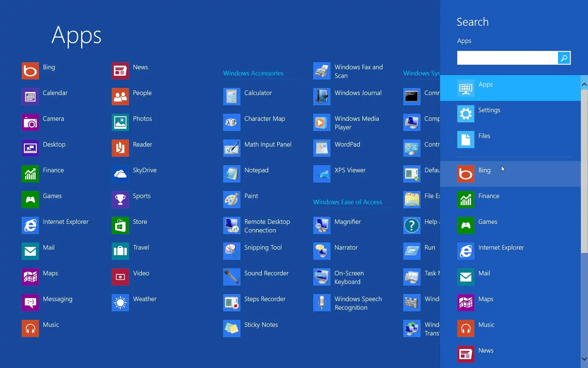Open the Store app icon
Screen dimensions: 588x368
pos(120,225)
